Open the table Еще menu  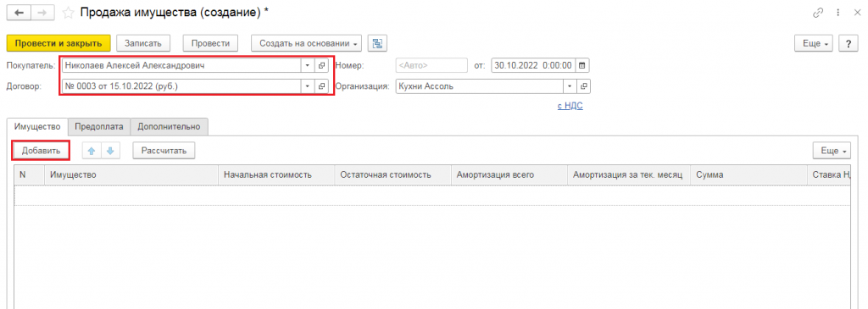click(832, 151)
